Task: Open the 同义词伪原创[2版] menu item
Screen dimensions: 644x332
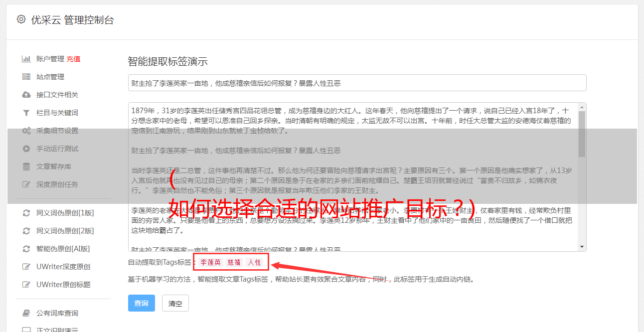Action: tap(65, 231)
